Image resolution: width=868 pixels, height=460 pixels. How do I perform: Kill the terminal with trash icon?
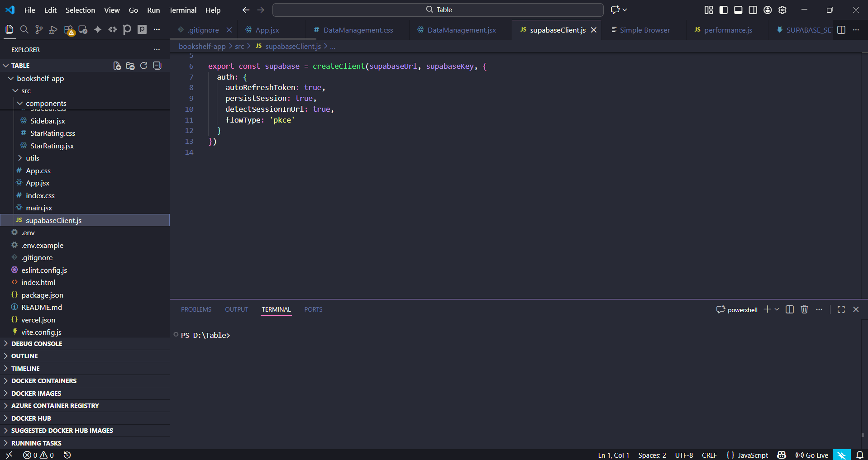tap(804, 309)
